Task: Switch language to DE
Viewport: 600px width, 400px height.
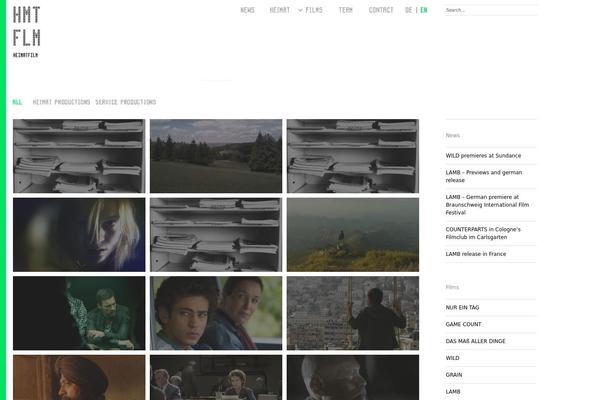Action: tap(408, 10)
